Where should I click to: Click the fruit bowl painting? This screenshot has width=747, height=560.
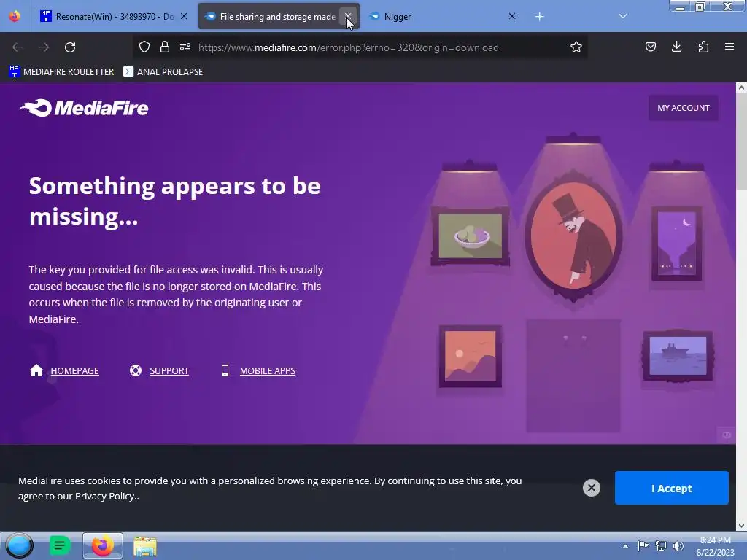471,236
